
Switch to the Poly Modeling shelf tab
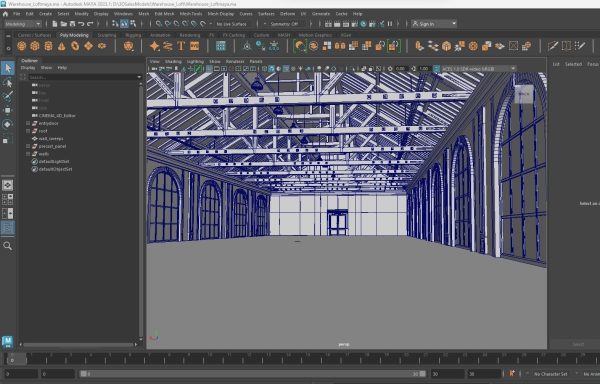click(x=74, y=35)
